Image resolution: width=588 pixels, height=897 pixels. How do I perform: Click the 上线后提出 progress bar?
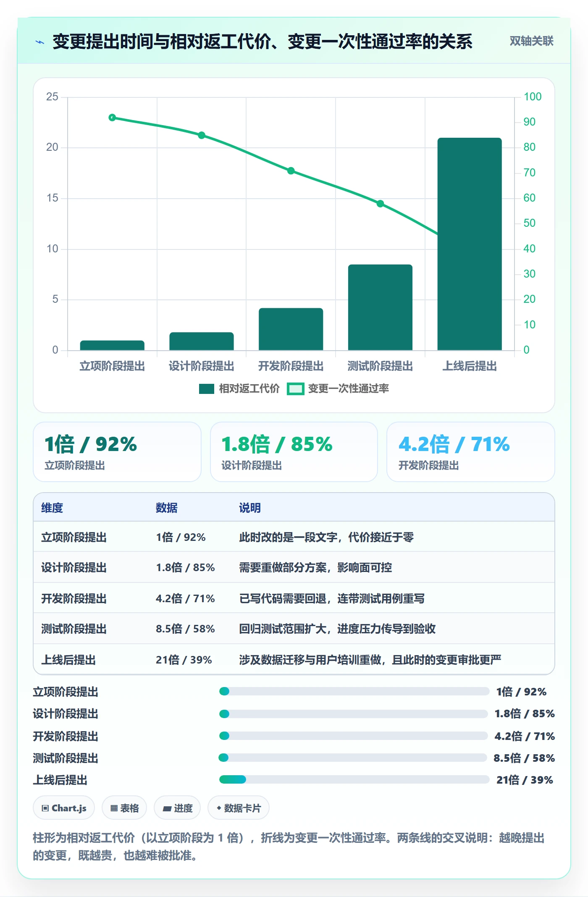(354, 779)
